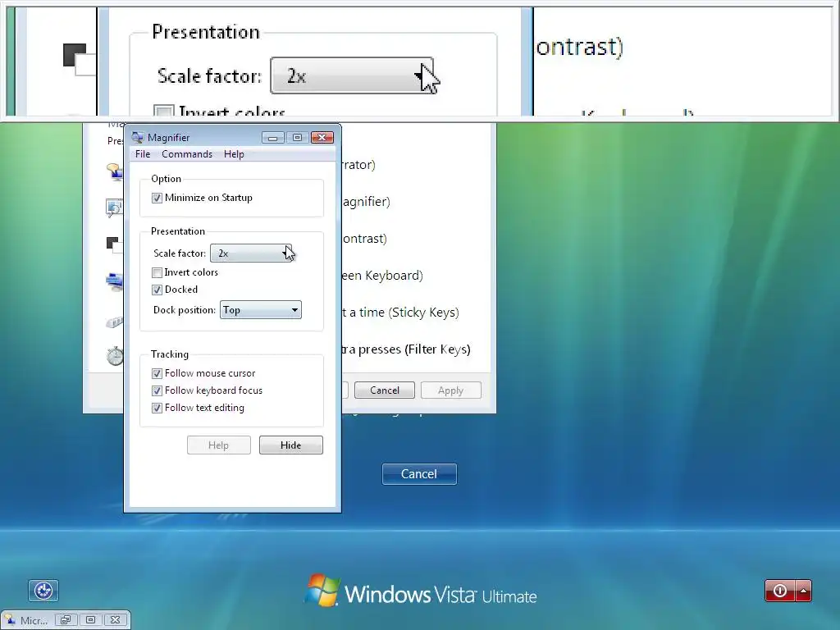Minimize the Magnifier window
The width and height of the screenshot is (840, 630).
[x=272, y=138]
